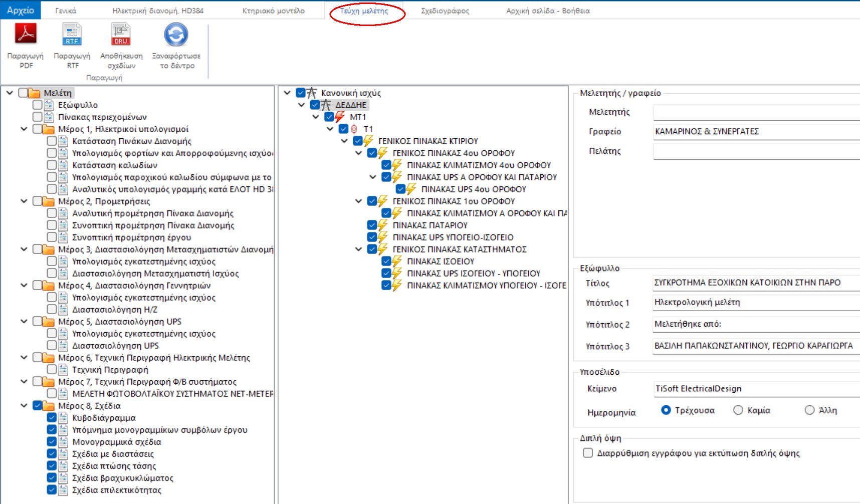Collapse the ΓΕΝΙΚΟΣ ΠΙΝΑΚΑΣ ΚΑΤΑΣΤΗΜΑΤΟΣ branch
Screen dimensions: 860x504
point(358,249)
